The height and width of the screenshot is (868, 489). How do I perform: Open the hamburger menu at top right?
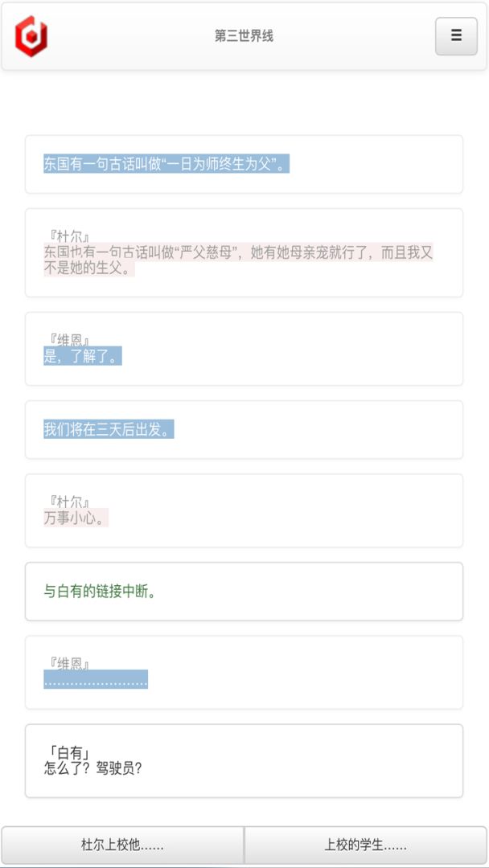click(455, 35)
